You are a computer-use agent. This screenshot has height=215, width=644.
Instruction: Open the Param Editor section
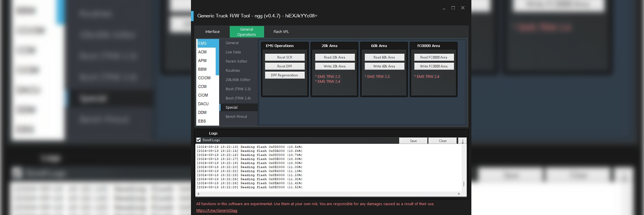[236, 61]
